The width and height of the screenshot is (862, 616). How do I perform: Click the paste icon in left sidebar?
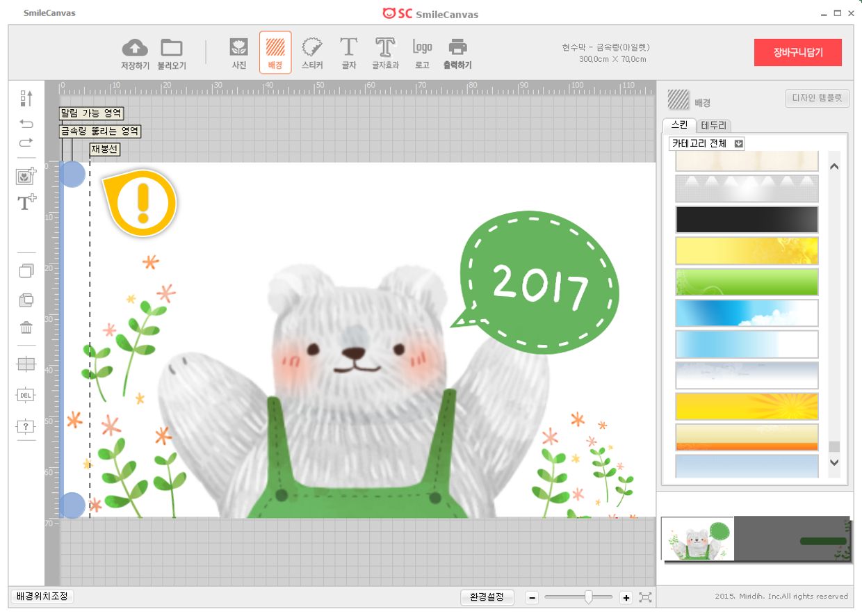pyautogui.click(x=26, y=300)
